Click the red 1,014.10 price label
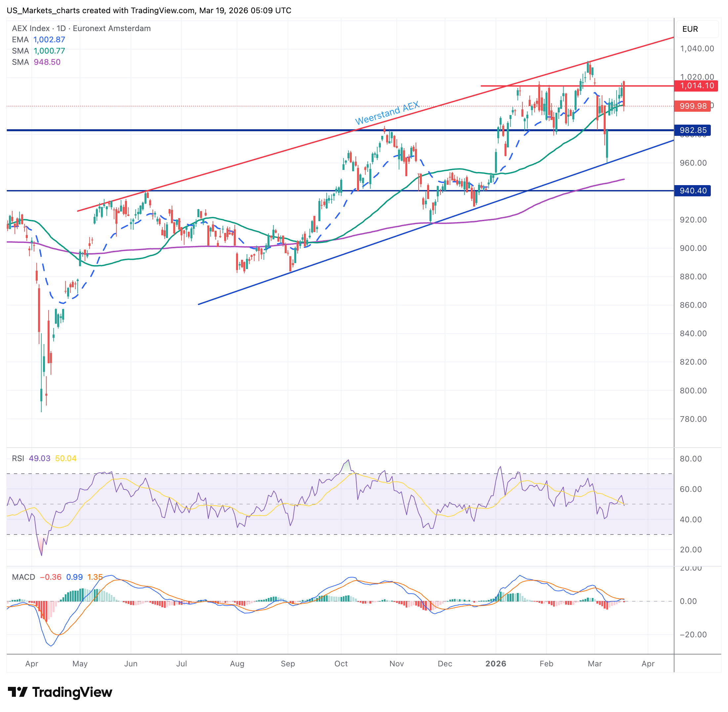 (697, 86)
